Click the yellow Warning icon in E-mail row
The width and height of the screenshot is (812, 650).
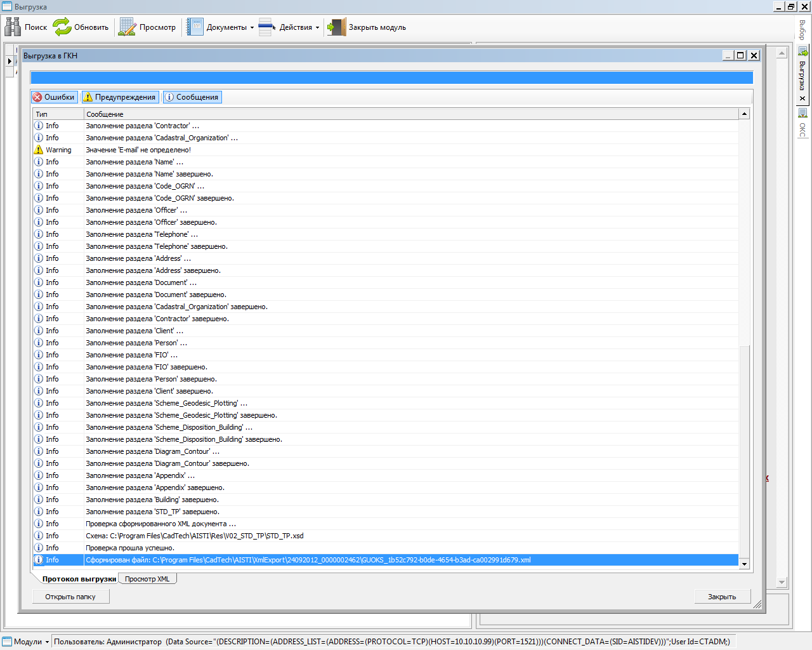[39, 150]
